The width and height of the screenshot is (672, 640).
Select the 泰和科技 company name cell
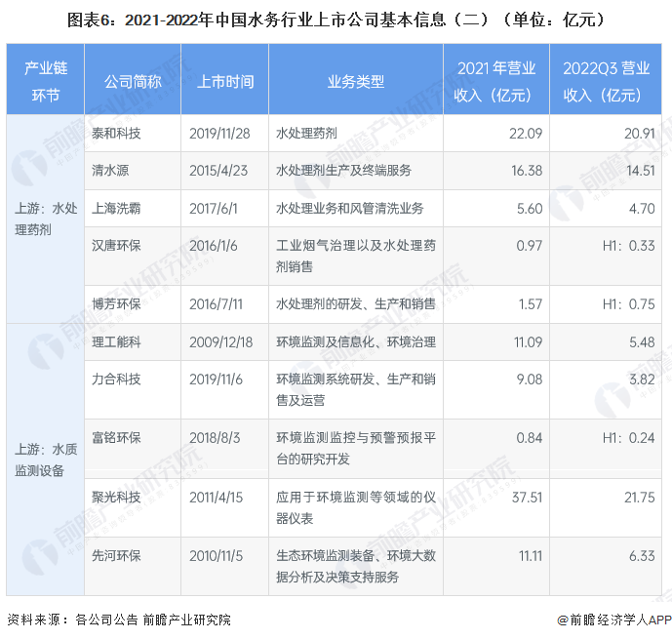click(x=116, y=133)
